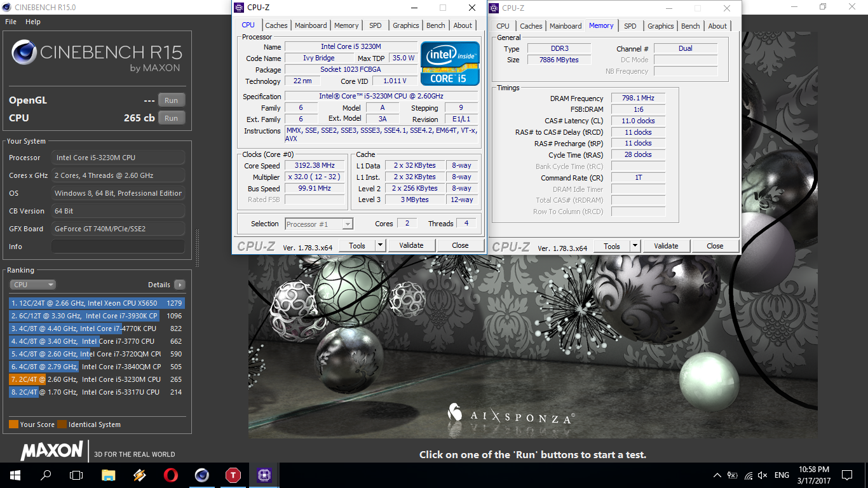The image size is (868, 488).
Task: Click the orange Your Score legend swatch
Action: coord(13,424)
